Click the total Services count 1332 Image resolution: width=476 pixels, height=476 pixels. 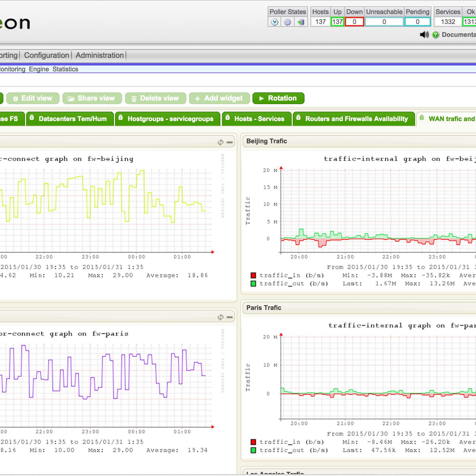pos(448,22)
